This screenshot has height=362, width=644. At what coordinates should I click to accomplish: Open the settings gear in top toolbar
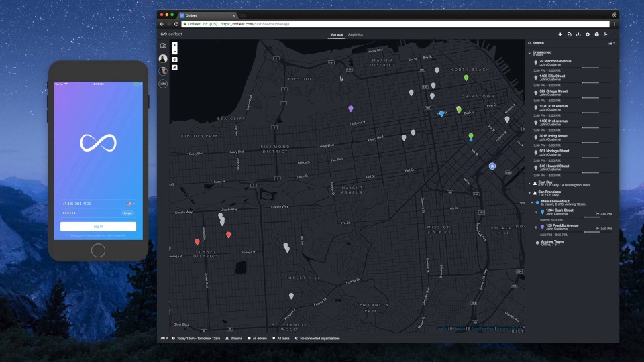[588, 34]
